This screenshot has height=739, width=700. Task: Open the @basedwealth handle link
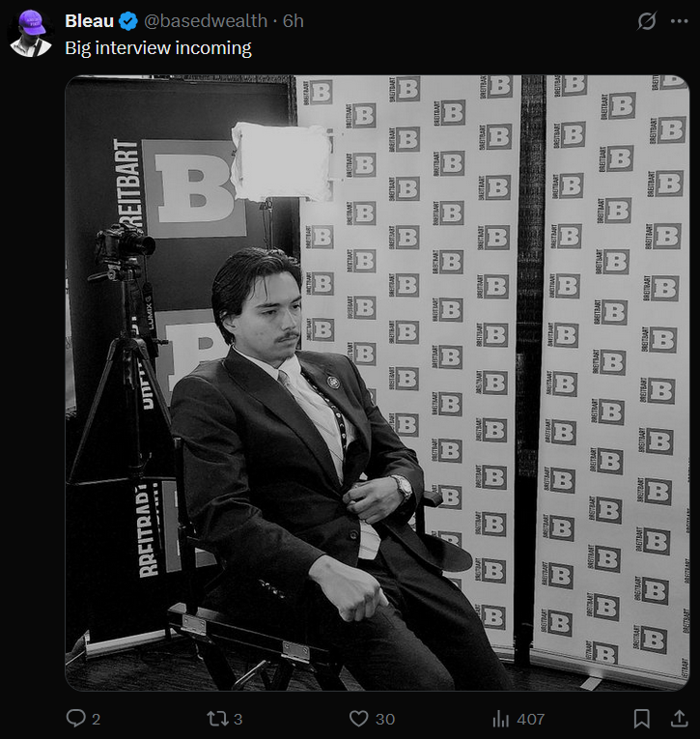click(x=206, y=21)
